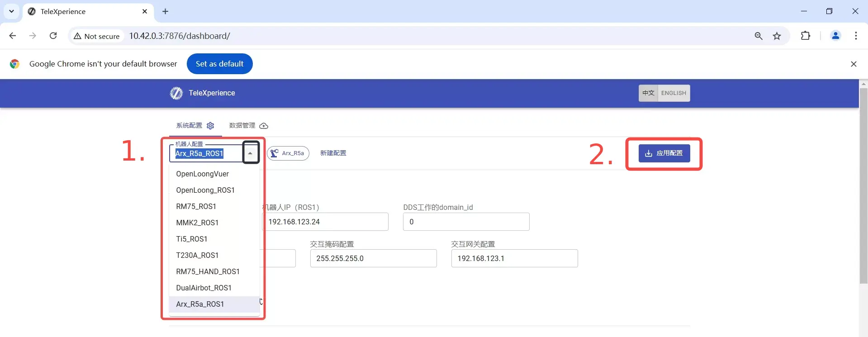Switch language to ENGLISH
The image size is (868, 337).
(674, 93)
